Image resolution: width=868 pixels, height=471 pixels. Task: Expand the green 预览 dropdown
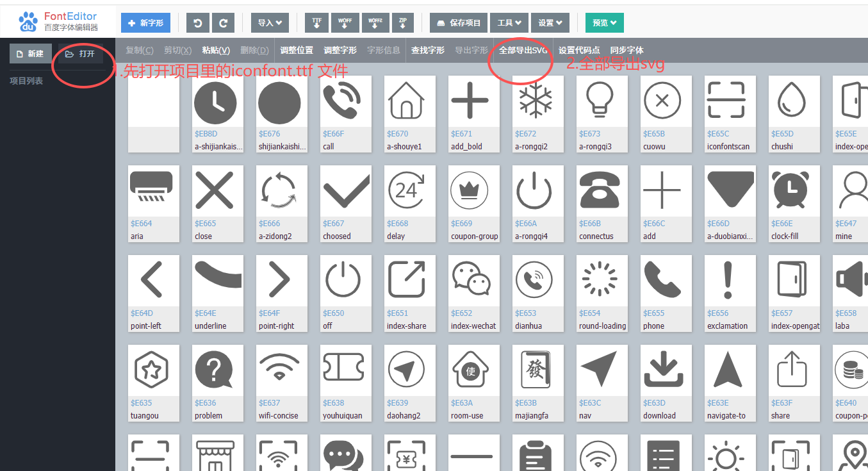[x=604, y=23]
